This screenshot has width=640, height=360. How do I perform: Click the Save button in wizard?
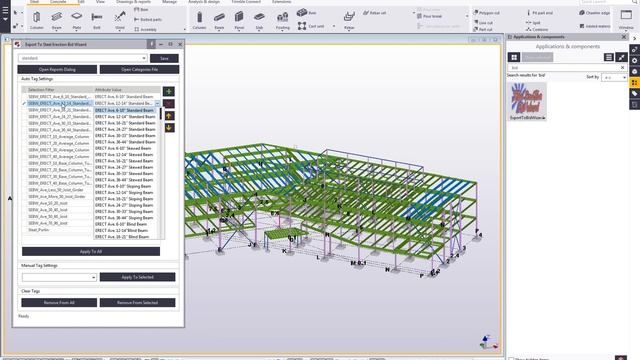point(164,58)
